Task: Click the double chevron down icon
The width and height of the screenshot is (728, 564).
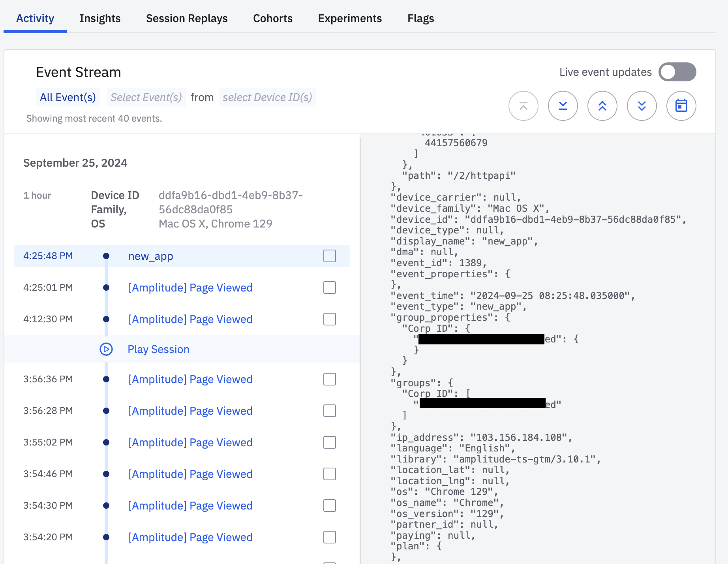Action: pos(642,106)
